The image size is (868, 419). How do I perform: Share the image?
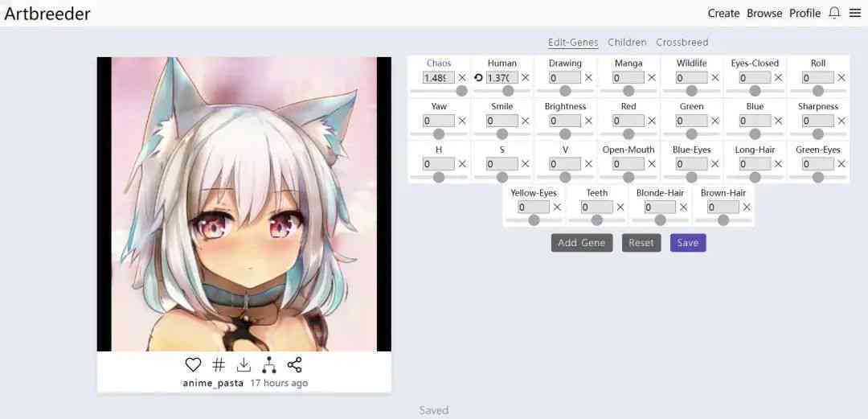pyautogui.click(x=294, y=364)
